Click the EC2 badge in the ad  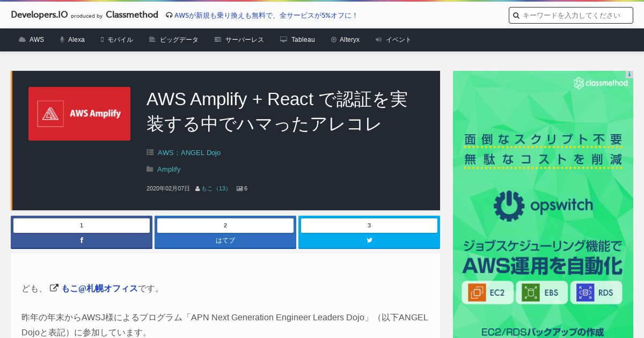[x=488, y=293]
